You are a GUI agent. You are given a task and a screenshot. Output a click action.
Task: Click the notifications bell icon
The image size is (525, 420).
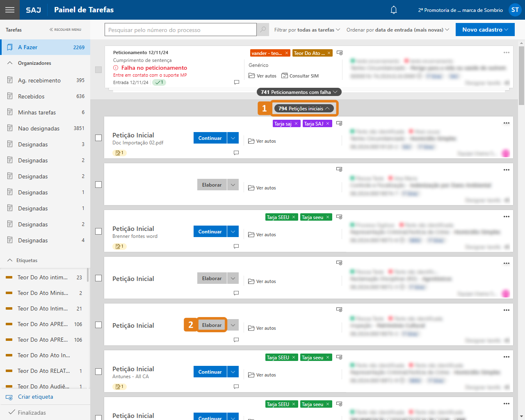click(x=393, y=10)
